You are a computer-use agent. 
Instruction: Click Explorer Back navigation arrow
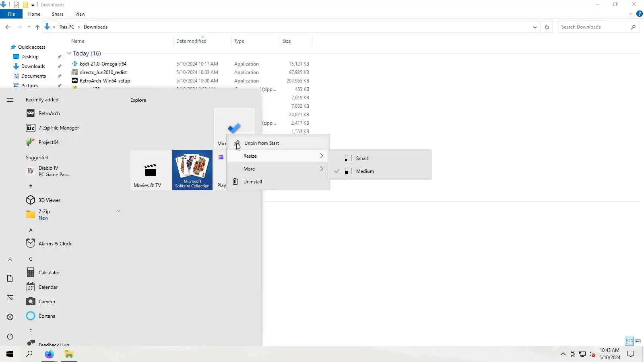[8, 27]
